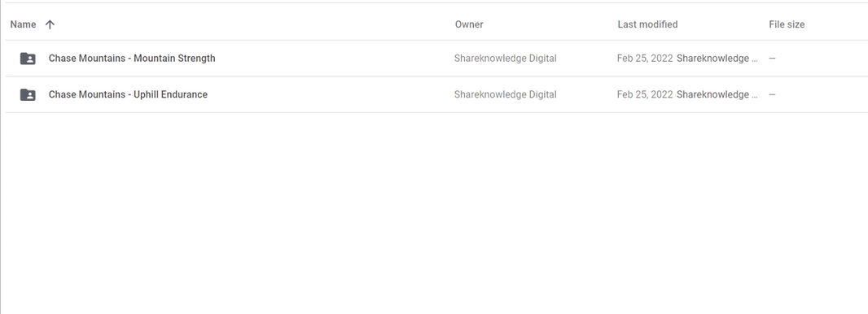Click the file size dash for Mountain Strength
The width and height of the screenshot is (868, 314).
coord(772,58)
